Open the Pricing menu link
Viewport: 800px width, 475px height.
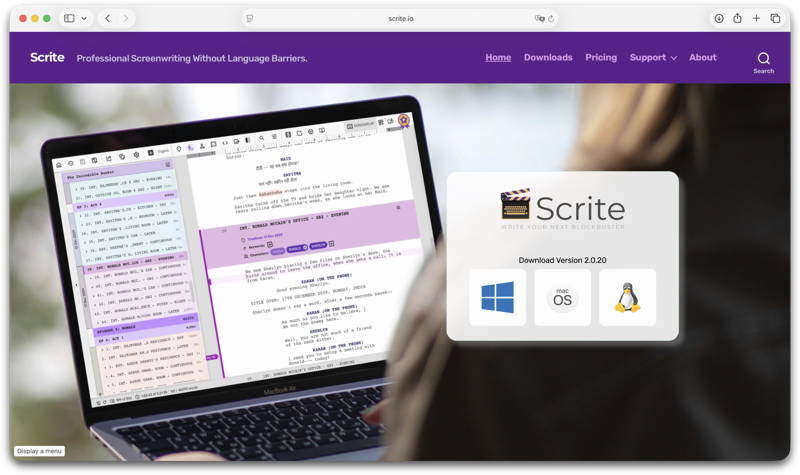tap(601, 57)
